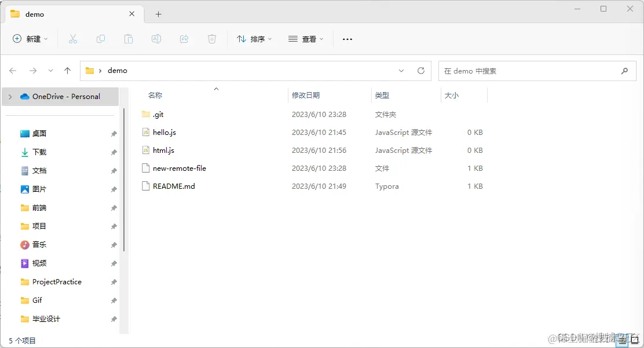The image size is (644, 348).
Task: Click the search magnifier icon
Action: (624, 71)
